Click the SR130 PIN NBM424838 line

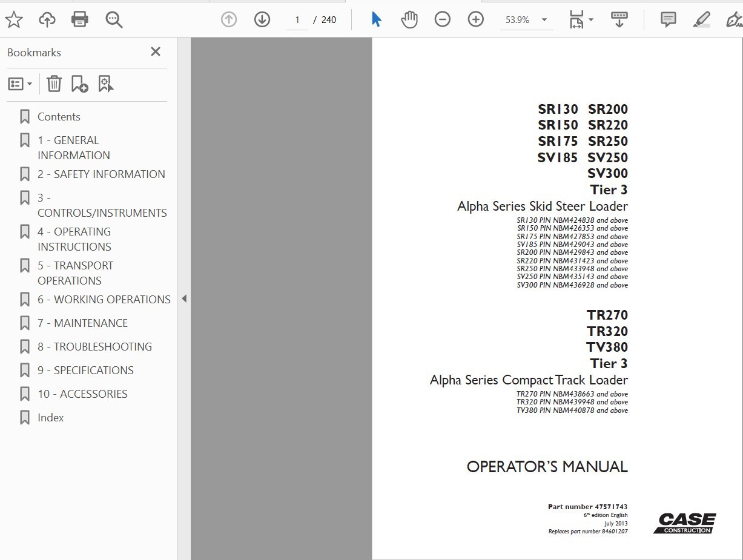pyautogui.click(x=572, y=220)
